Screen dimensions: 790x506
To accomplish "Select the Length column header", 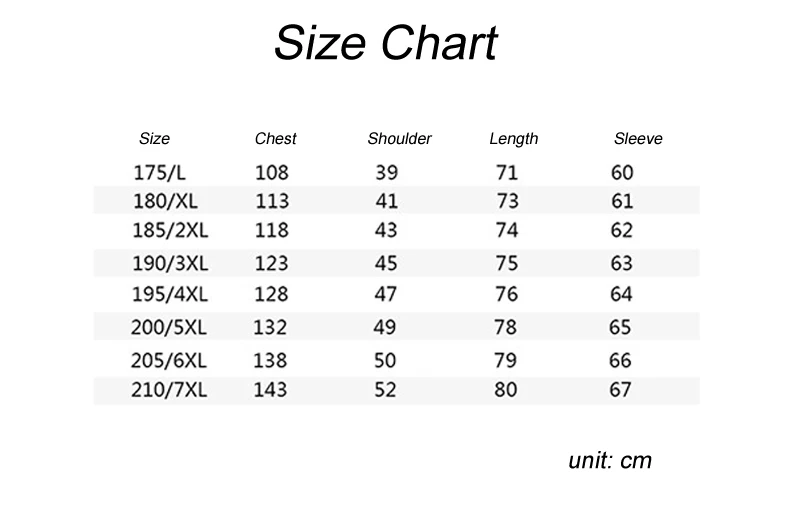I will (513, 139).
